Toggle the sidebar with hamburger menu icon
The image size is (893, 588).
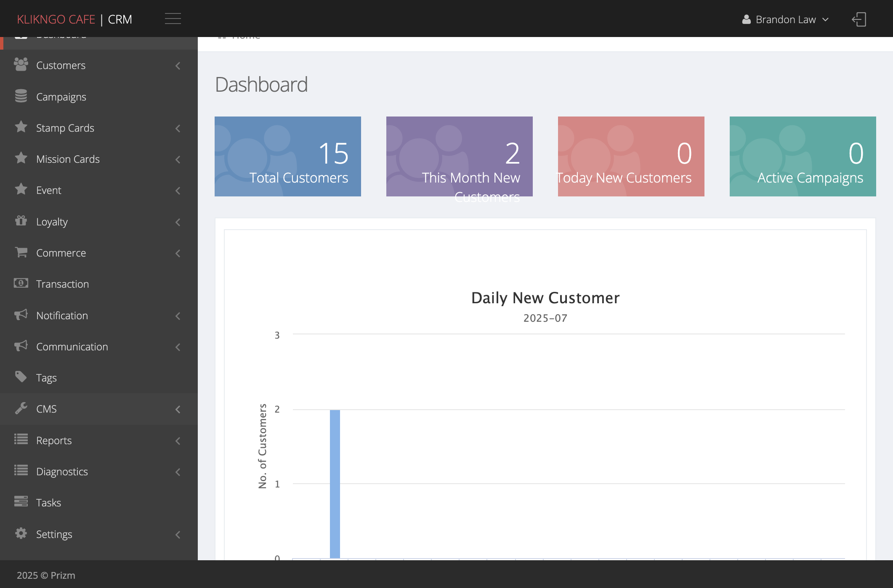(173, 19)
